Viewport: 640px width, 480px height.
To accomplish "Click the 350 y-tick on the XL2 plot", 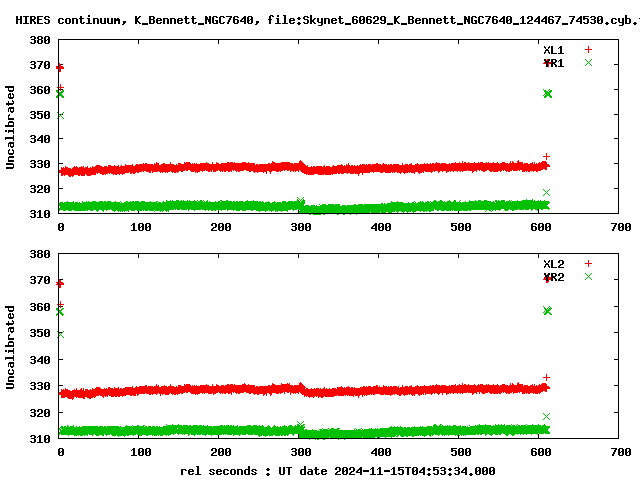I will [x=40, y=333].
